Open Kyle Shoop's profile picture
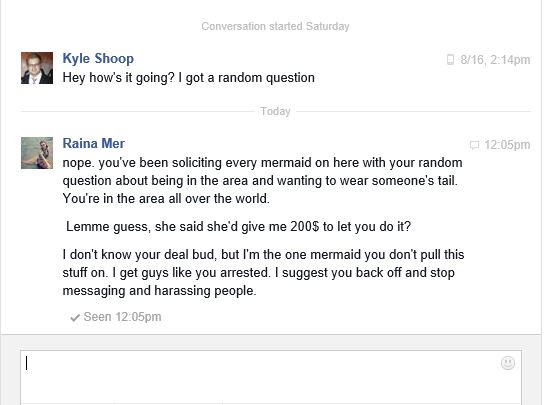547x405 pixels. coord(37,68)
